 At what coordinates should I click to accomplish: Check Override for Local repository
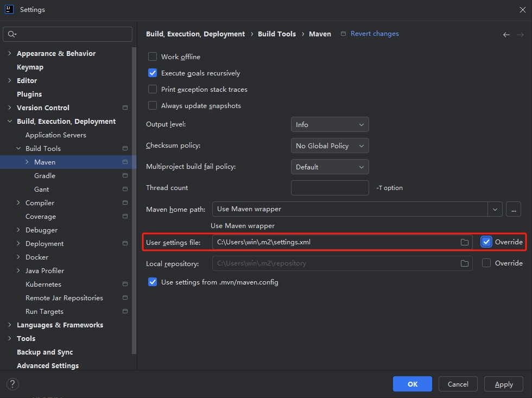pos(486,263)
